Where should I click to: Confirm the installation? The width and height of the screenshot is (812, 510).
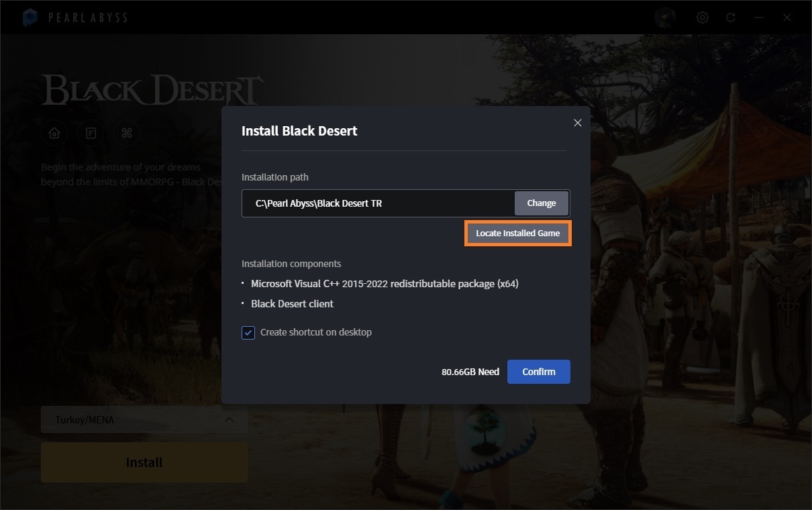point(539,372)
